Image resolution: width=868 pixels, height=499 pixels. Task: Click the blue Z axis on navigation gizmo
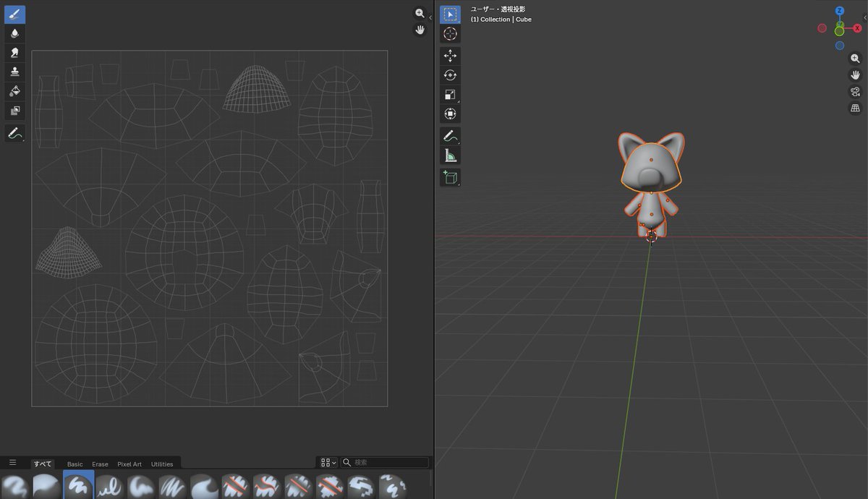point(839,11)
